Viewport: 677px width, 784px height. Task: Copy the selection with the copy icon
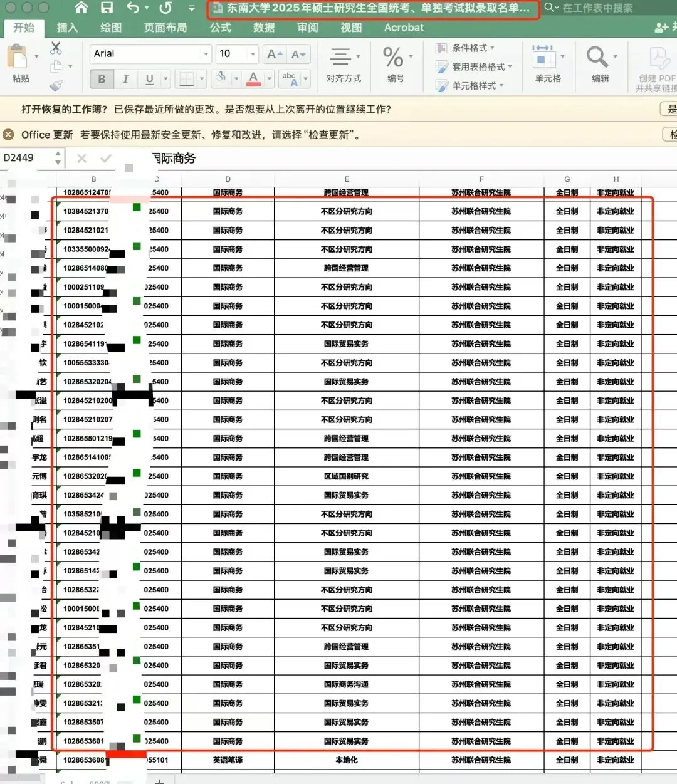pyautogui.click(x=56, y=66)
